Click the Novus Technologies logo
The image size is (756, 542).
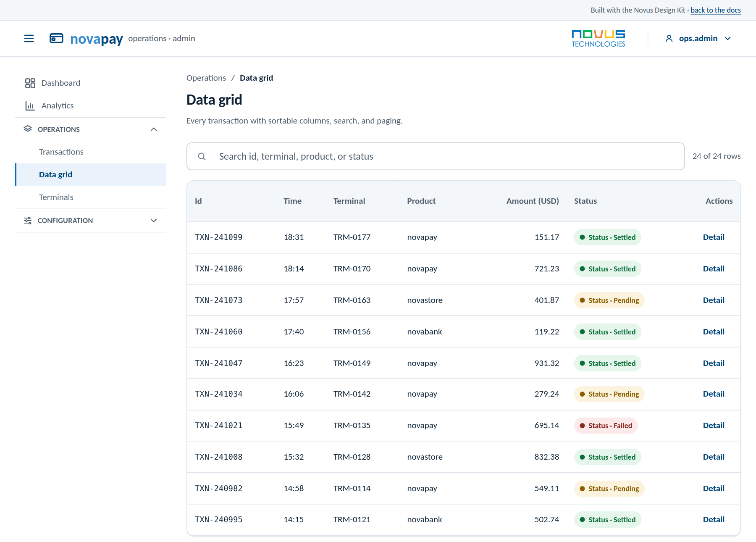point(598,39)
